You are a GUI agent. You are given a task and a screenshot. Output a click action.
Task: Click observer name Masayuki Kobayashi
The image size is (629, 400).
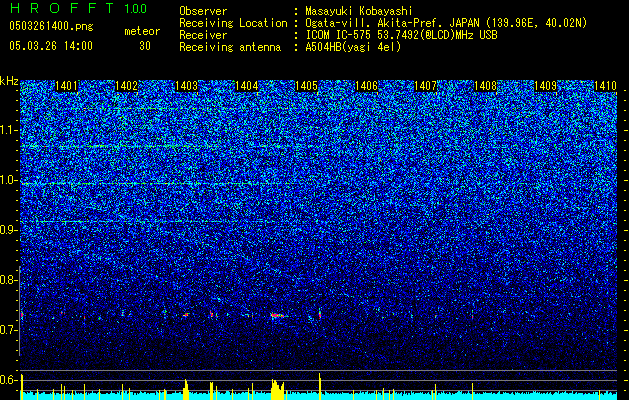click(359, 11)
